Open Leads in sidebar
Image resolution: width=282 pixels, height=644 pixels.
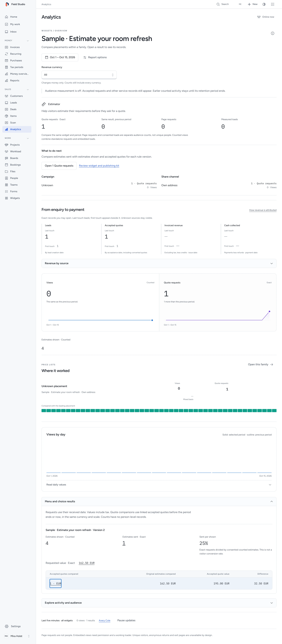(17, 103)
